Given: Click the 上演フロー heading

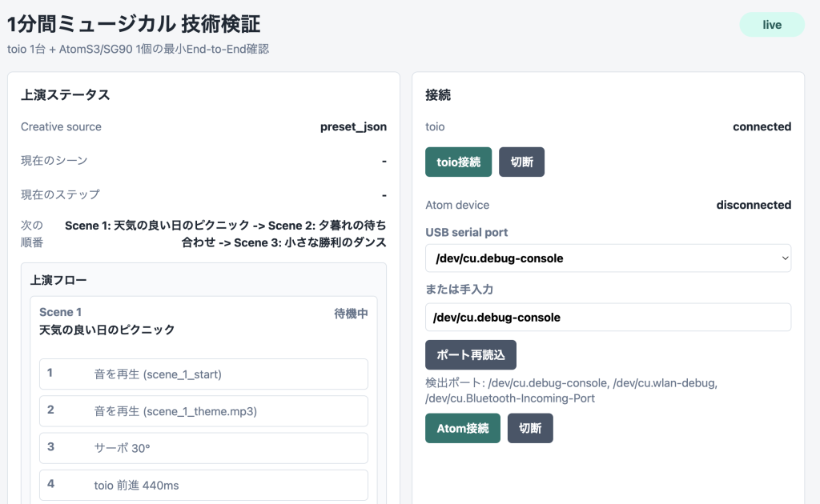Looking at the screenshot, I should click(x=58, y=280).
